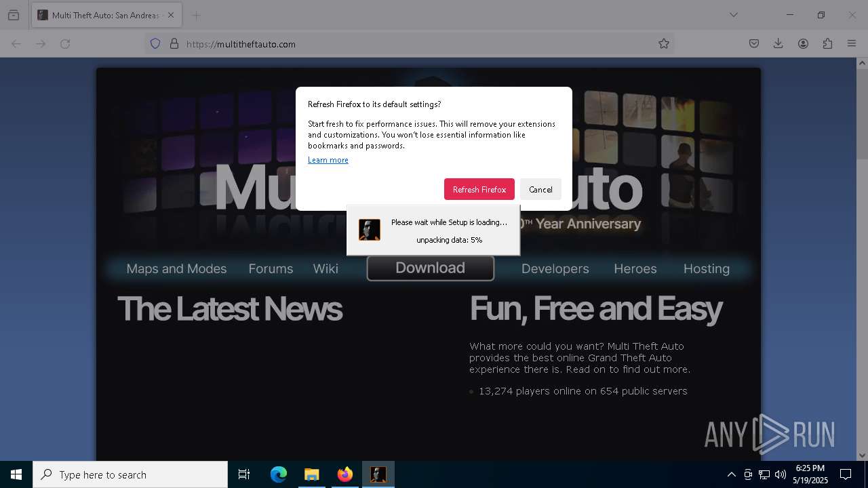
Task: Open the Firefox account icon
Action: pos(803,43)
